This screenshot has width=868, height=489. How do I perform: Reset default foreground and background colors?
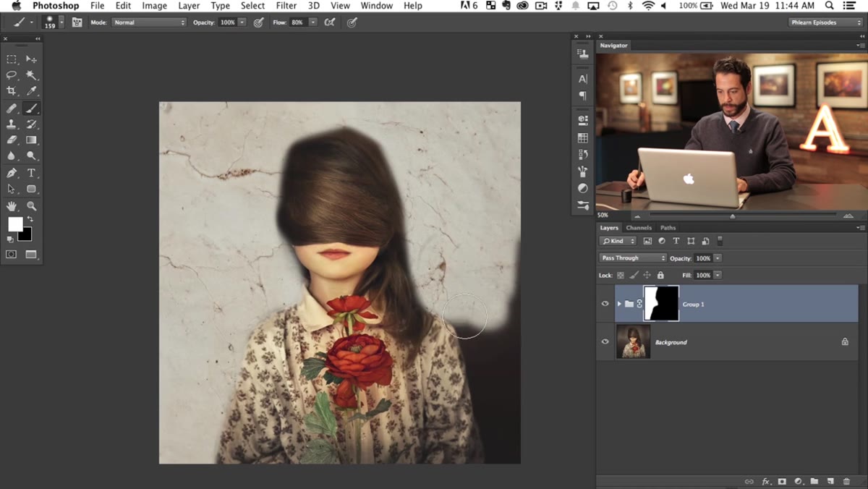click(x=10, y=239)
